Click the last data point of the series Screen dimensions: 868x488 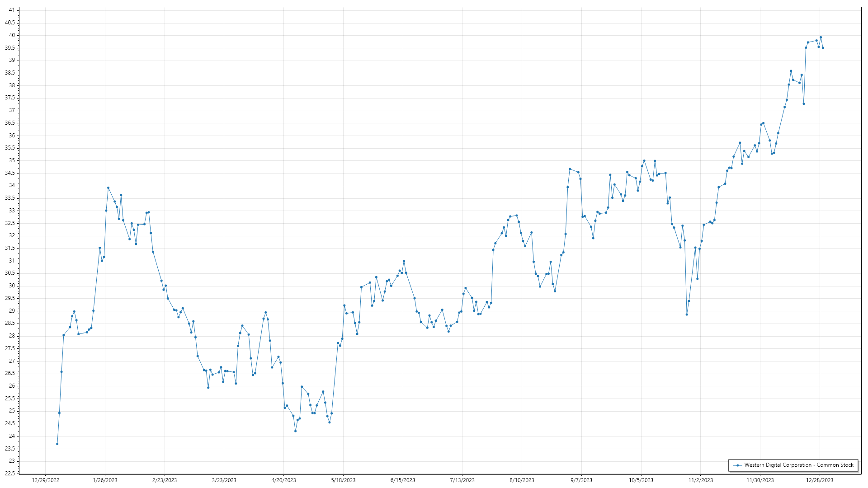coord(823,48)
